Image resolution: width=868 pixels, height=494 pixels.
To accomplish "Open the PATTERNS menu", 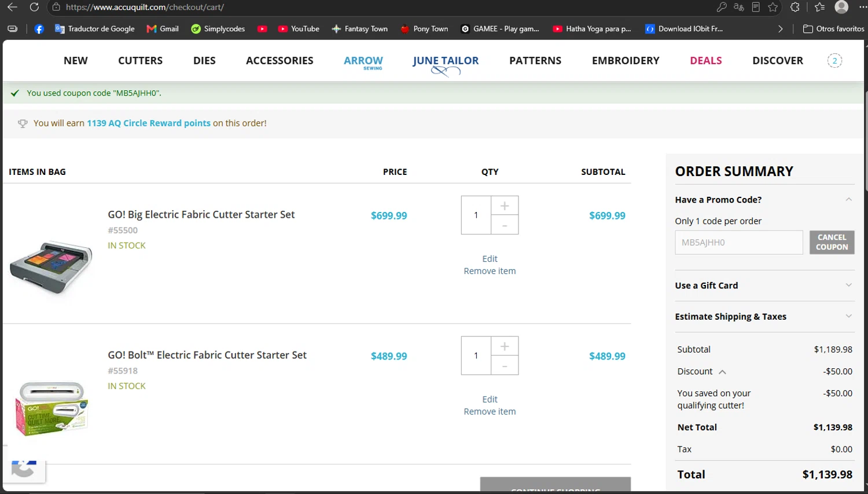I will click(x=535, y=60).
